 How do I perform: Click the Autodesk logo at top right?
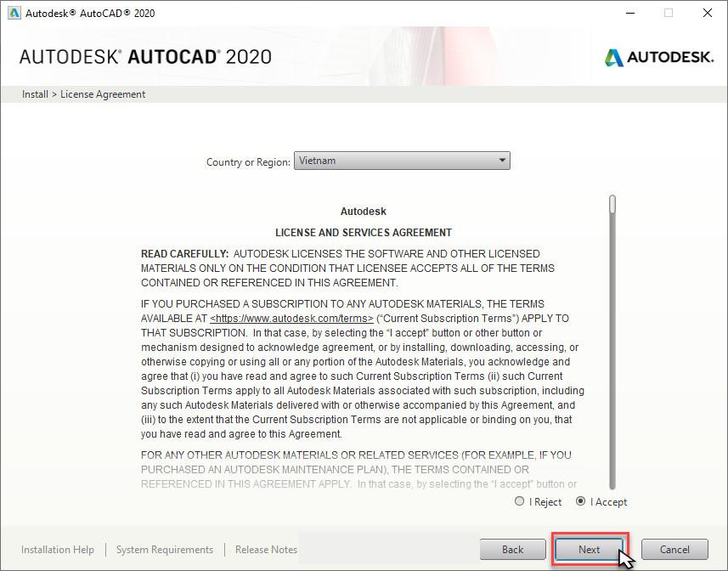(660, 58)
